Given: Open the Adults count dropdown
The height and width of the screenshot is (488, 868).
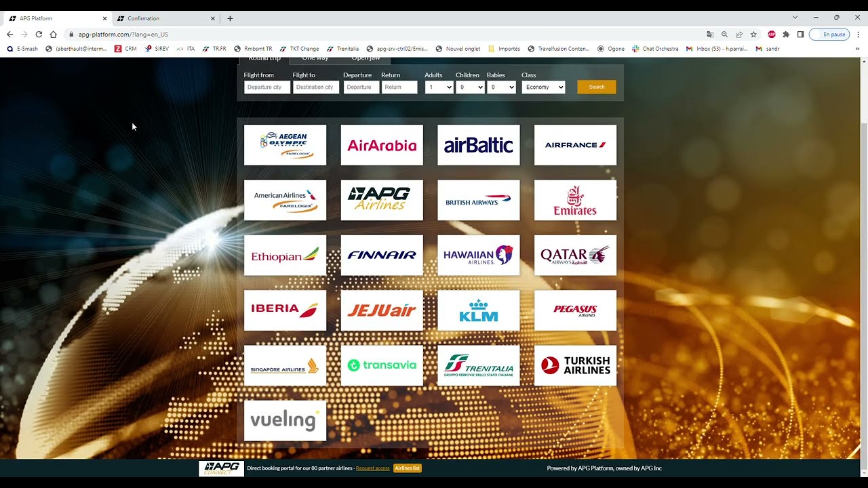Looking at the screenshot, I should point(439,87).
